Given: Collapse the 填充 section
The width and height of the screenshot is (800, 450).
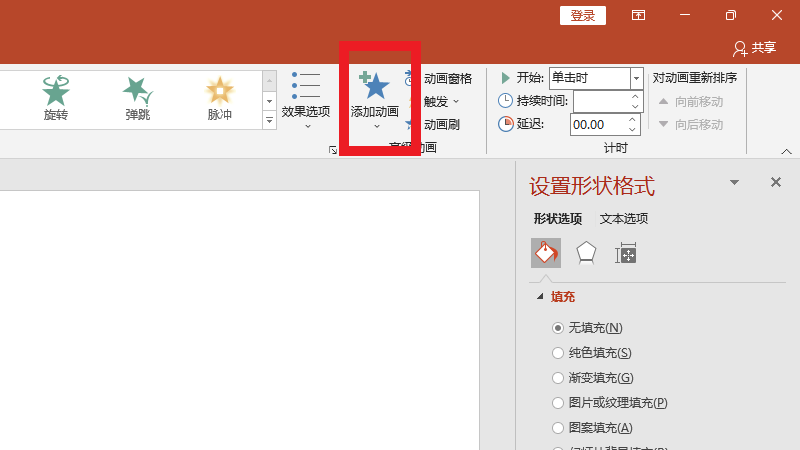Looking at the screenshot, I should tap(541, 297).
